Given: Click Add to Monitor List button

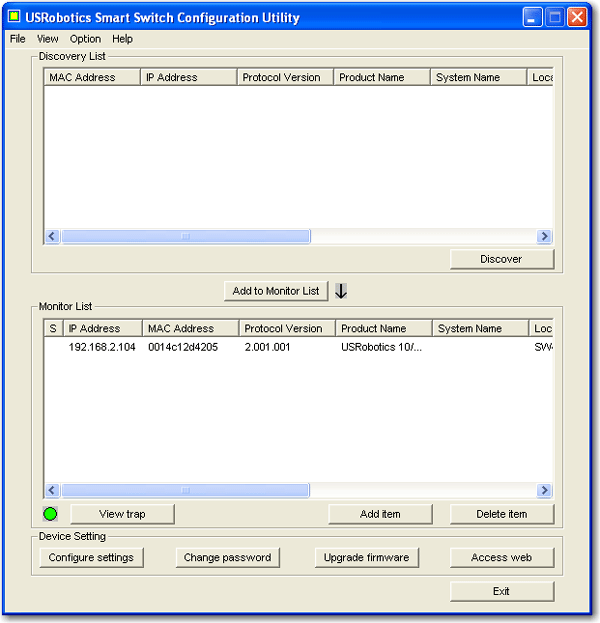Looking at the screenshot, I should point(276,291).
